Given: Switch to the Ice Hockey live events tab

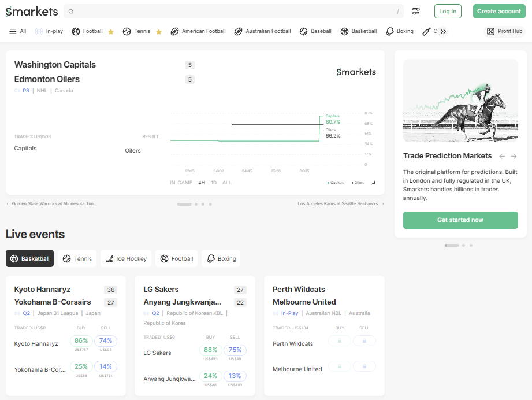Looking at the screenshot, I should pos(126,258).
